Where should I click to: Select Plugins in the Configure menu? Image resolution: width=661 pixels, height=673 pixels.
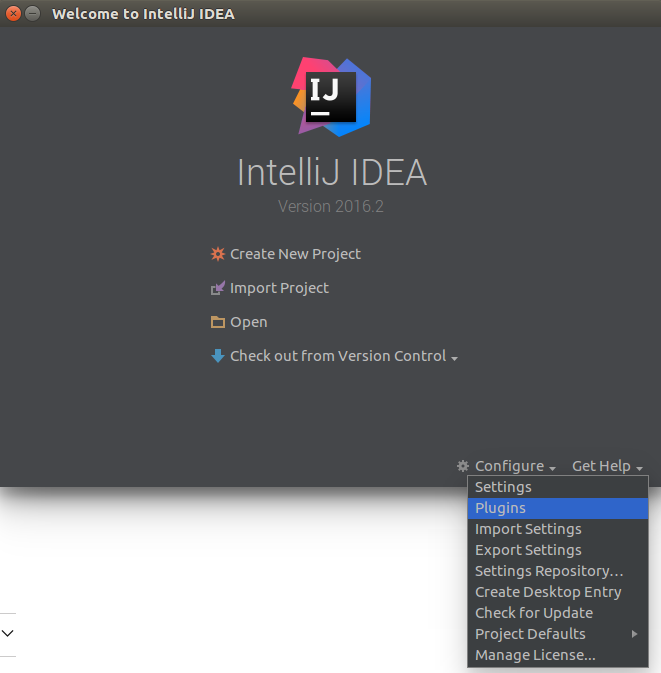(x=558, y=508)
